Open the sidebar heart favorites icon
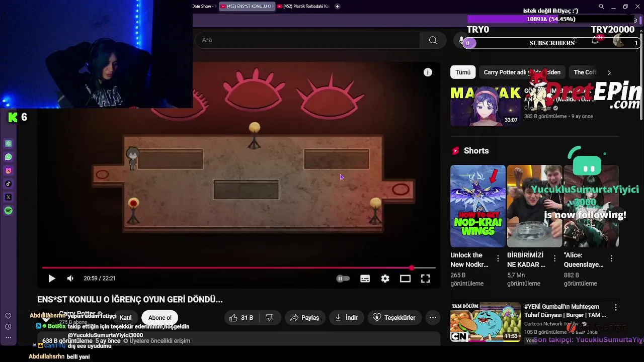644x362 pixels. pos(8,316)
